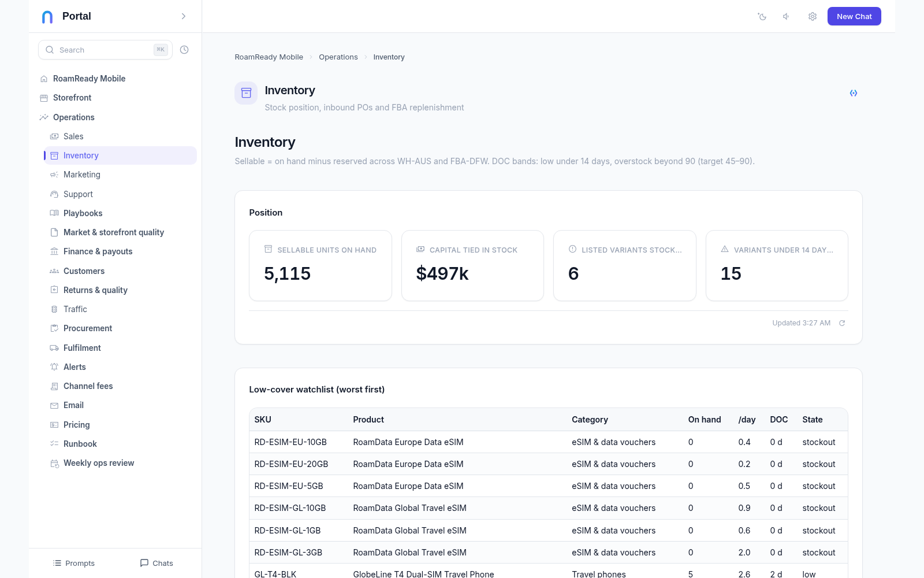
Task: Collapse the Operations section
Action: (118, 117)
